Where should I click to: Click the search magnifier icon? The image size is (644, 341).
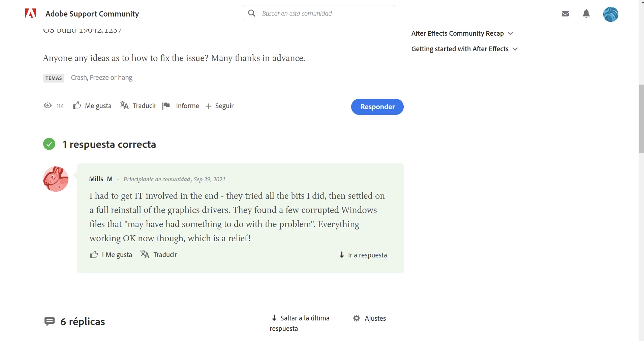pyautogui.click(x=252, y=13)
